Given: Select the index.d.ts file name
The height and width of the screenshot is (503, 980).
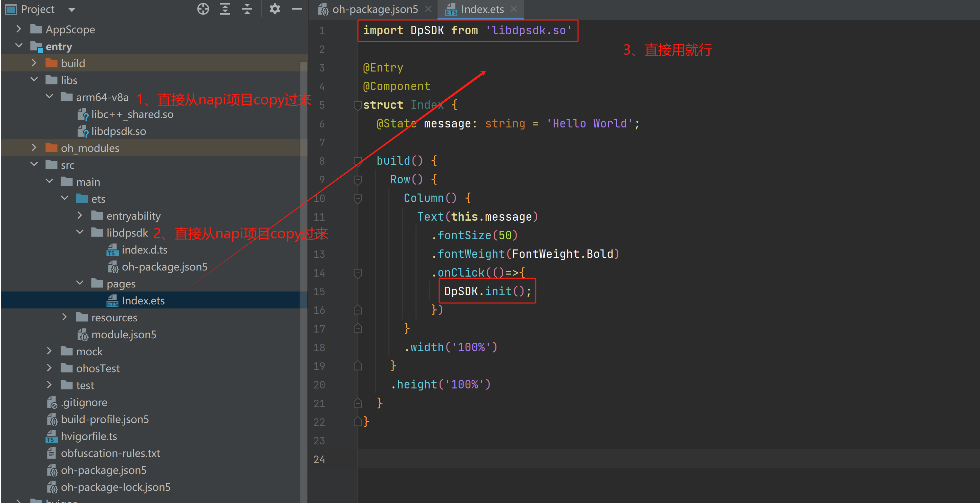Looking at the screenshot, I should (x=145, y=250).
